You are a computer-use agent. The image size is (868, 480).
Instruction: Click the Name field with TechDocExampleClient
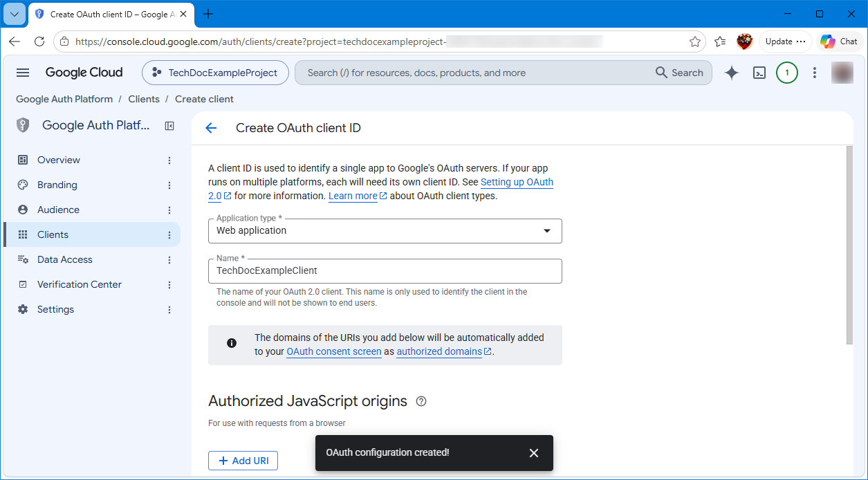click(385, 271)
